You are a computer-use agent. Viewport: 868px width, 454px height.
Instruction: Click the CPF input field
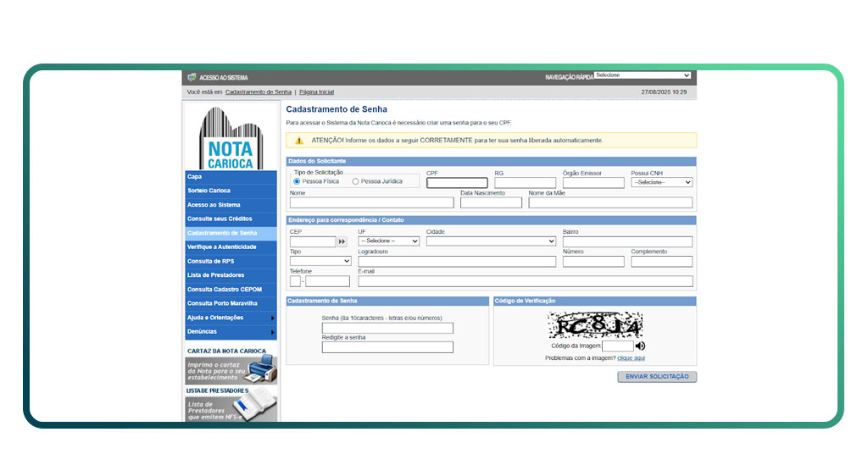click(x=457, y=182)
